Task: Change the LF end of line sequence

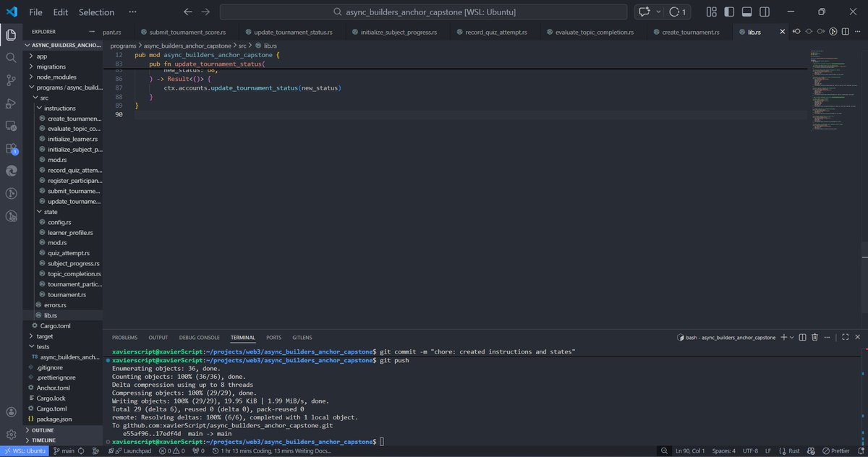Action: coord(767,451)
